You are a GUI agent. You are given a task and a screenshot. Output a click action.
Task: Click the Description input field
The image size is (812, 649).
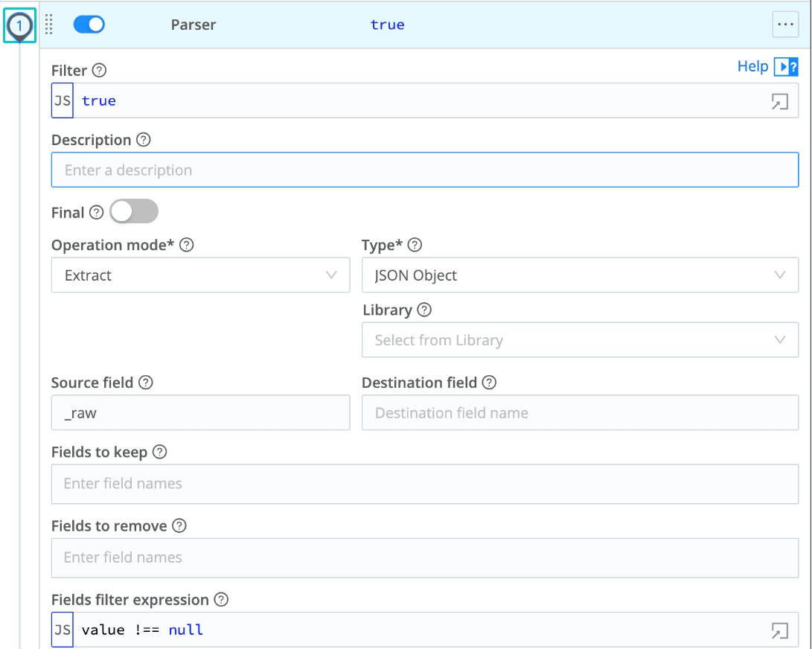[x=424, y=170]
